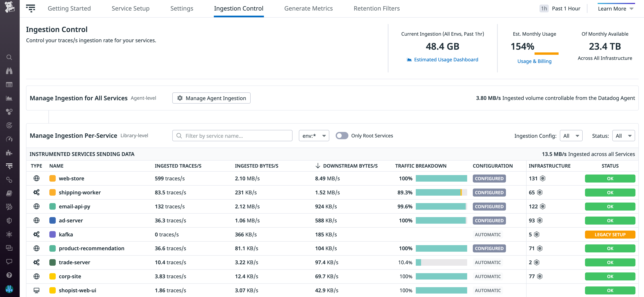
Task: Open the Help question-mark icon
Action: click(x=9, y=275)
